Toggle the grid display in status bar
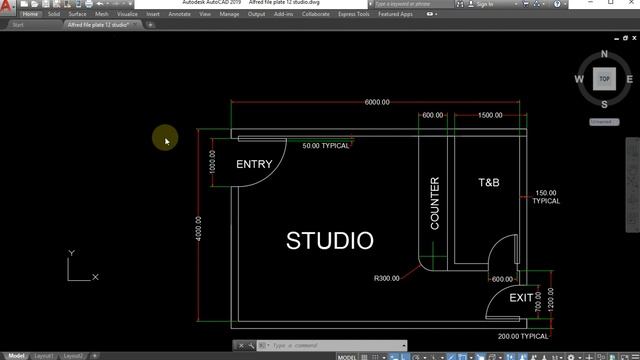Screen dimensions: 640x360 tap(364, 357)
